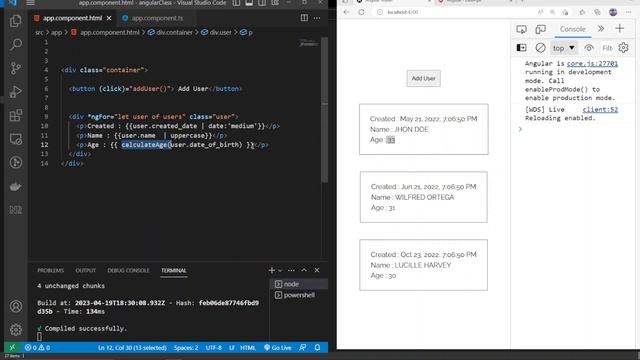Select the powershell terminal instance
Viewport: 640px width, 360px height.
point(299,295)
